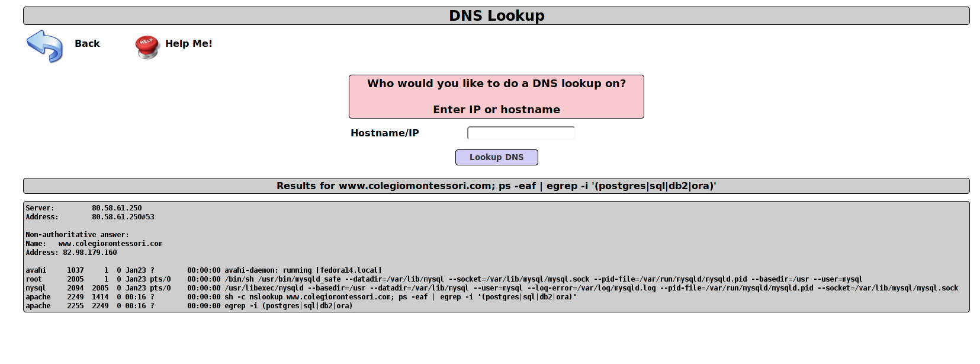Viewport: 980px width, 364px height.
Task: Click the Name www.colegiomontessori.com output line
Action: tap(94, 244)
